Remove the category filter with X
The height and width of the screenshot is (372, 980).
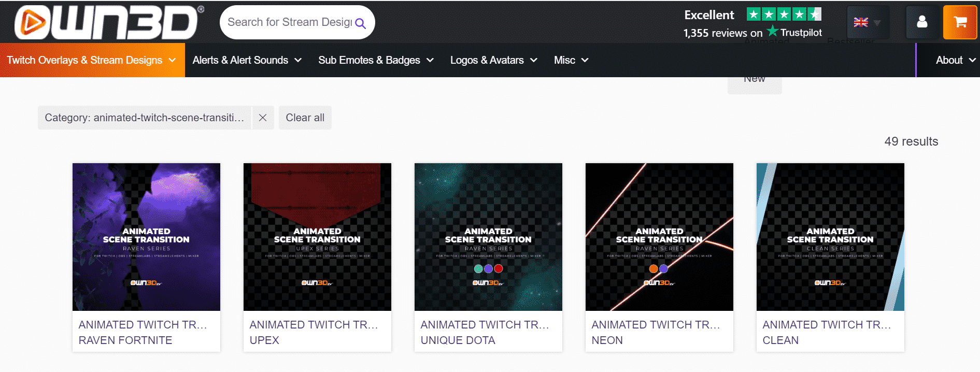coord(263,118)
